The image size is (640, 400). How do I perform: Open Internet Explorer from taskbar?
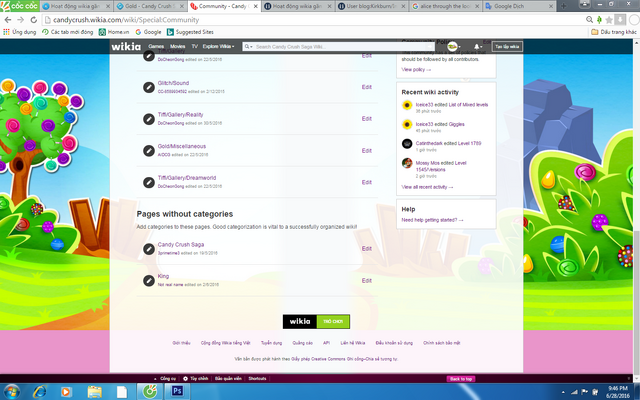click(x=40, y=392)
